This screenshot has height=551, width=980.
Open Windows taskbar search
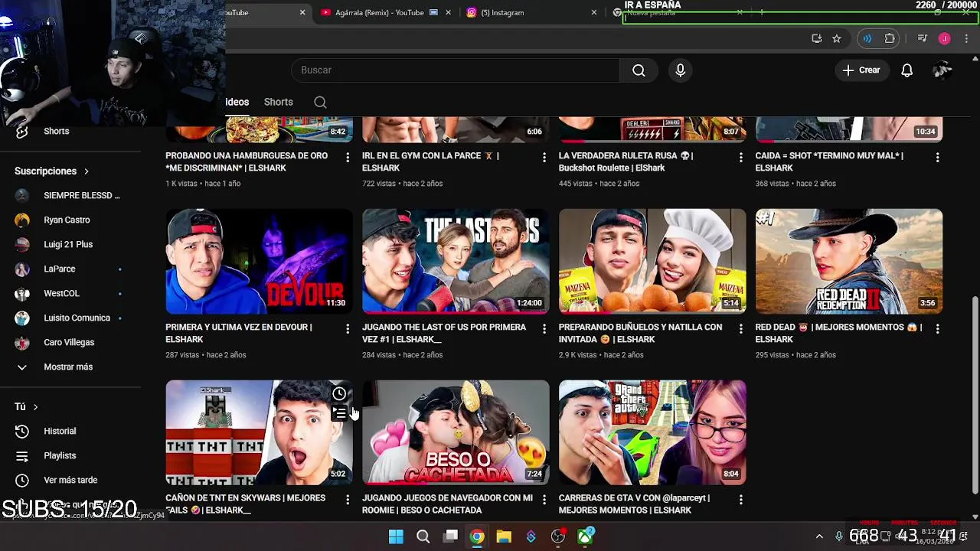pos(423,536)
